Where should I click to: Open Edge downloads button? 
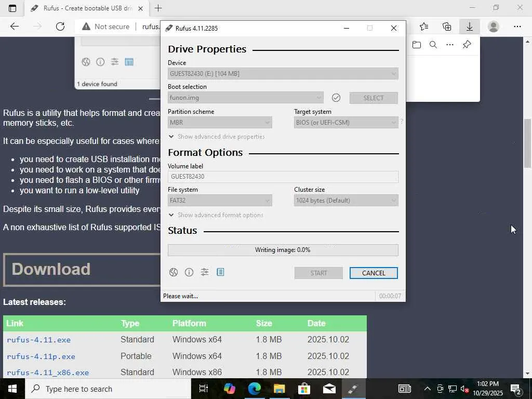point(470,26)
